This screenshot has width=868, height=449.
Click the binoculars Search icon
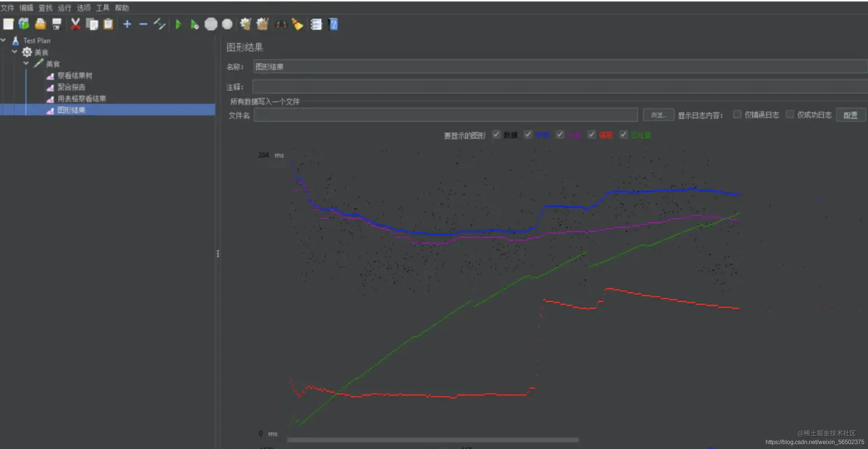point(281,24)
